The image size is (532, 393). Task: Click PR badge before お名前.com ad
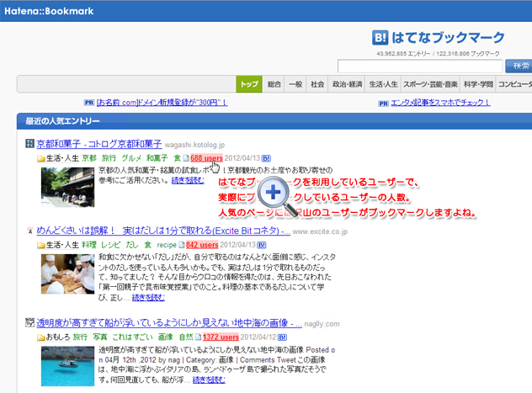(89, 103)
